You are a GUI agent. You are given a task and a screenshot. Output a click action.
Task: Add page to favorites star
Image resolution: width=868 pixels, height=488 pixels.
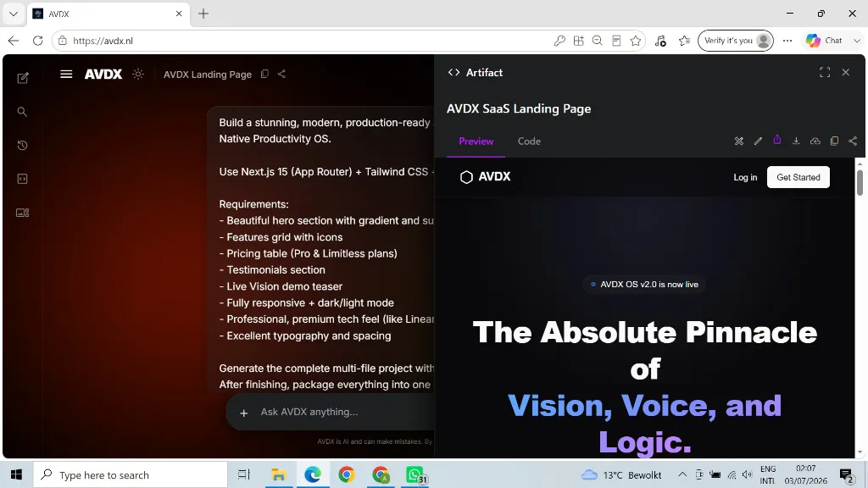pyautogui.click(x=636, y=41)
